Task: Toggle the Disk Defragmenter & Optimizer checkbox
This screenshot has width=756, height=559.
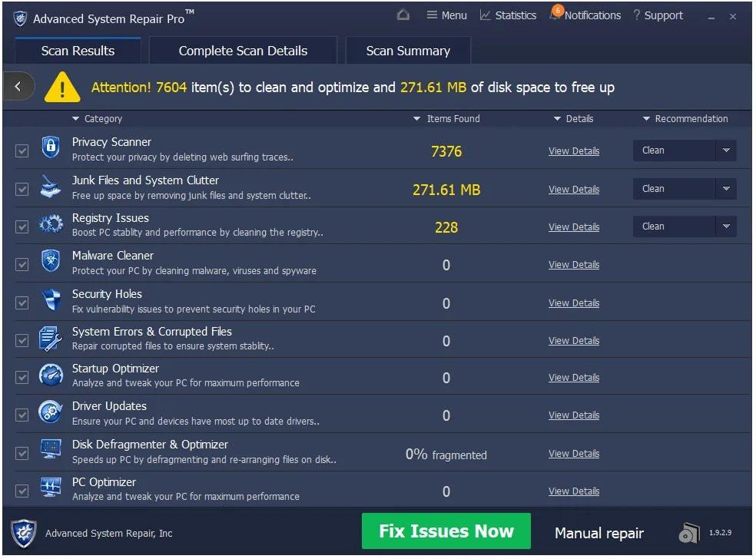Action: pos(22,454)
